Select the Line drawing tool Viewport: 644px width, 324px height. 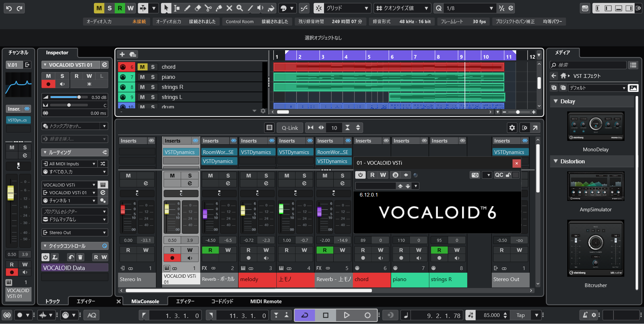(x=250, y=8)
